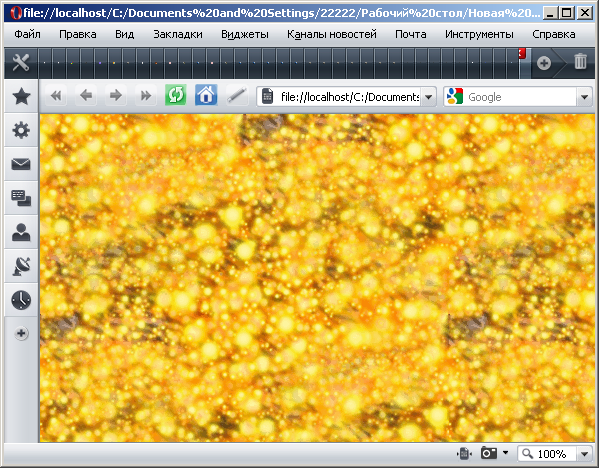Open the zoom level dropdown arrow
Screen dimensions: 599x468
click(584, 454)
